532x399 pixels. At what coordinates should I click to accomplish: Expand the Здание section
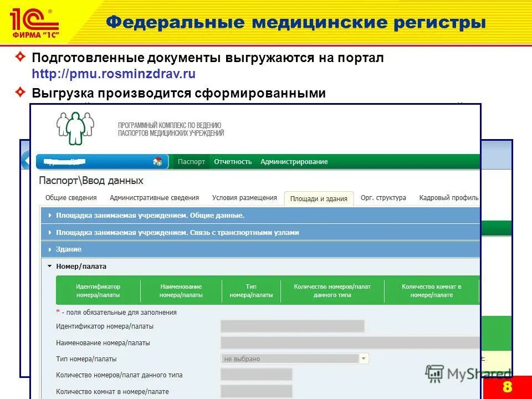69,249
